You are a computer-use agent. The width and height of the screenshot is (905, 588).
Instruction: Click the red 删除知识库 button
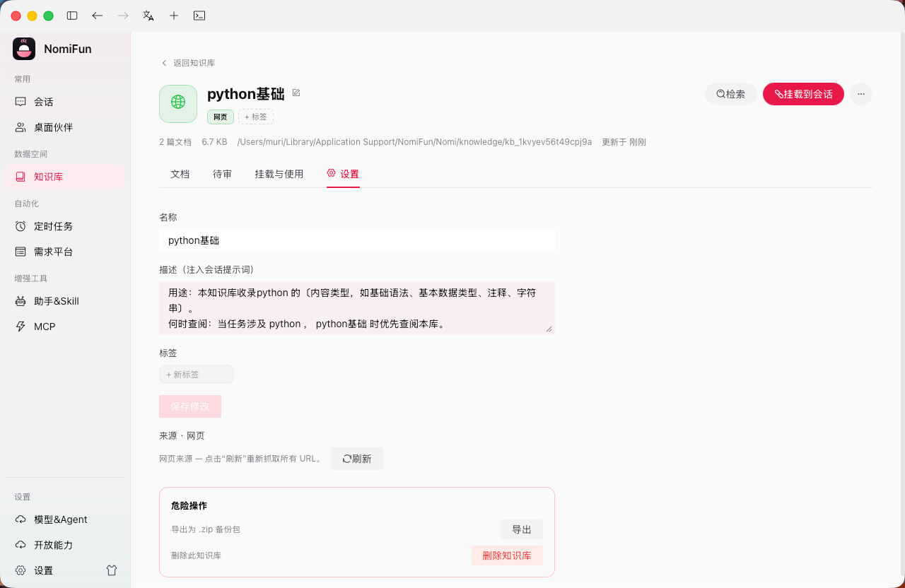pyautogui.click(x=507, y=555)
